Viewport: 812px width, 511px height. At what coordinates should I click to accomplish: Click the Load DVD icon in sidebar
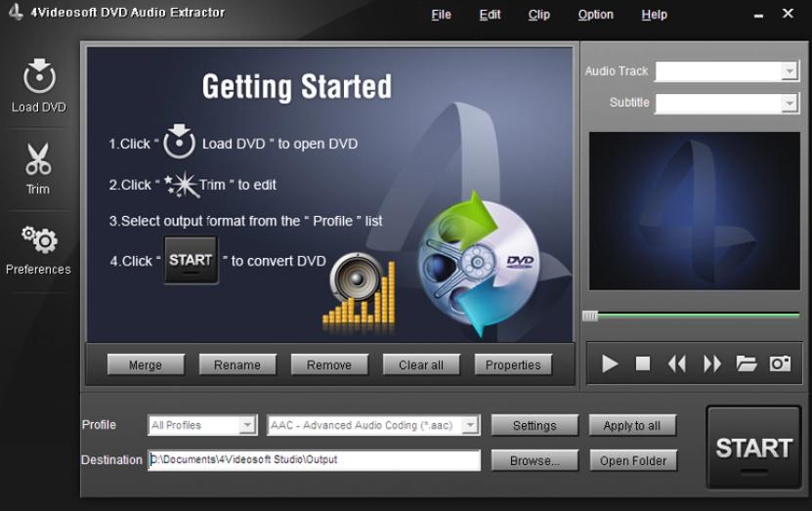pos(39,77)
